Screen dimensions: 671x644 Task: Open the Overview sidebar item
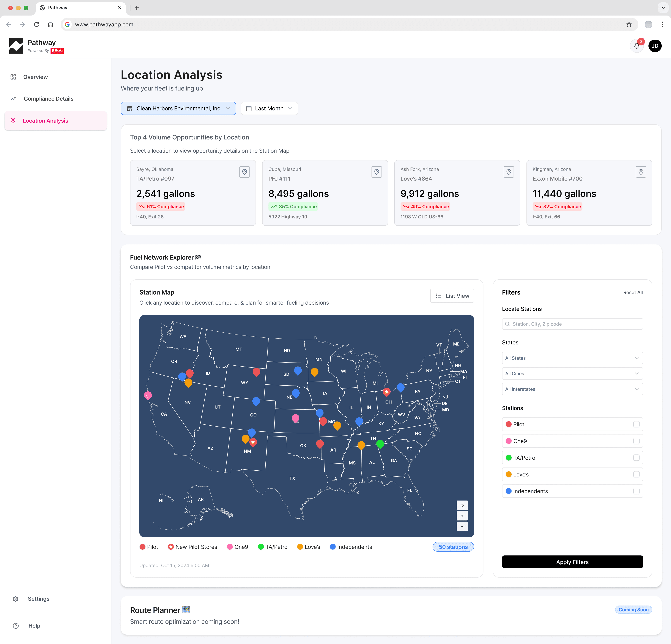[35, 77]
